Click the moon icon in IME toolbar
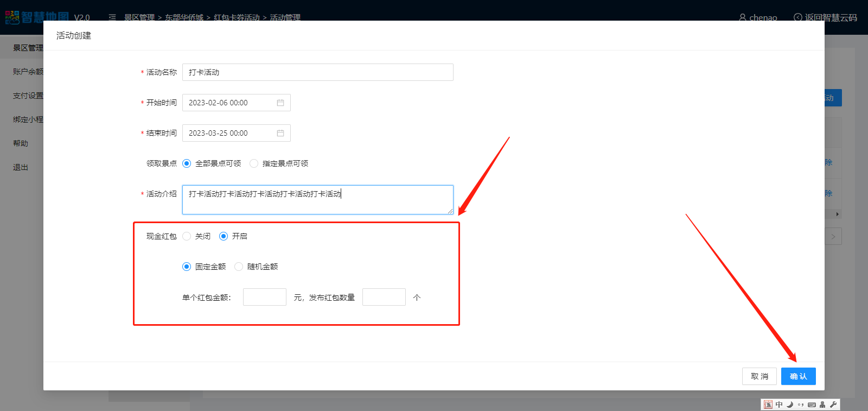 tap(790, 404)
